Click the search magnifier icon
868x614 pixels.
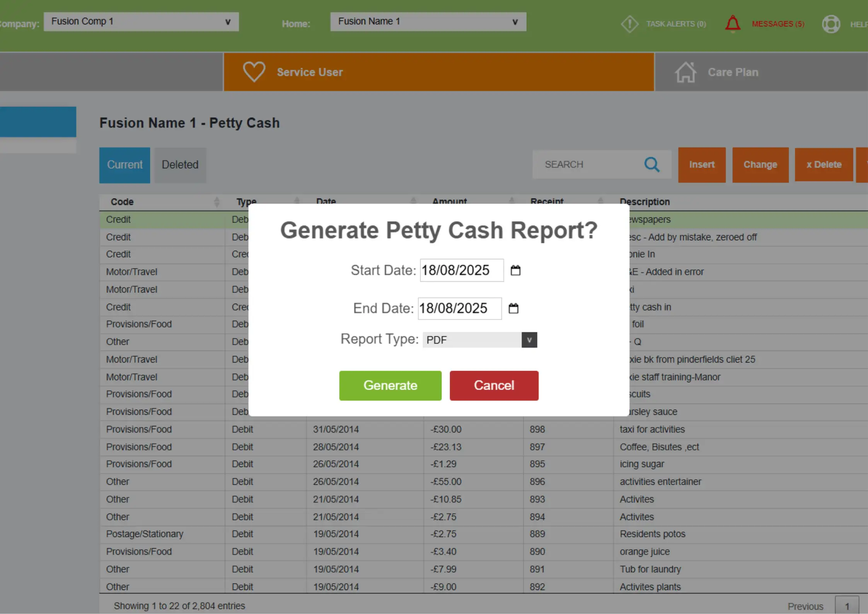click(x=652, y=164)
